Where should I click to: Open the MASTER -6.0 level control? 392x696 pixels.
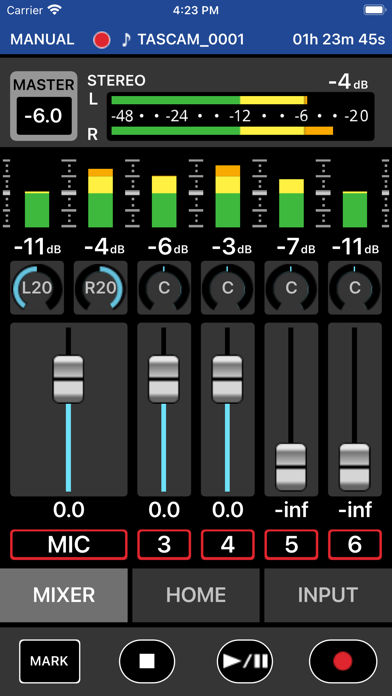(44, 106)
